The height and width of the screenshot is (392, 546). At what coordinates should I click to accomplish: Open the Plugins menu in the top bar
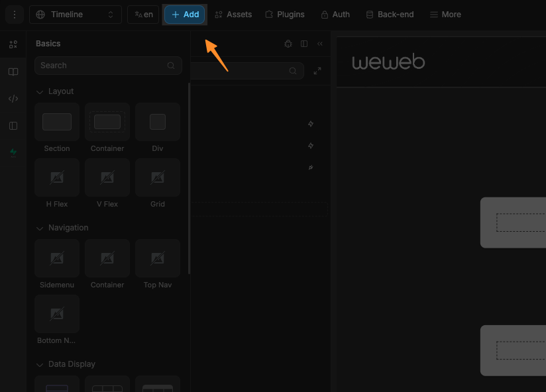[x=285, y=14]
